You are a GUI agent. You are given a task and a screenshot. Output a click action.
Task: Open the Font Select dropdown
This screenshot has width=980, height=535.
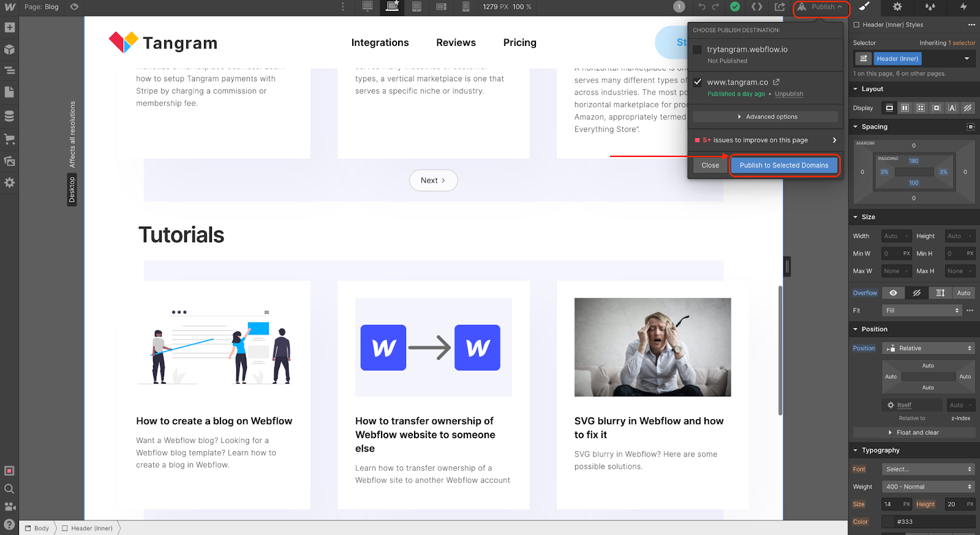point(929,469)
